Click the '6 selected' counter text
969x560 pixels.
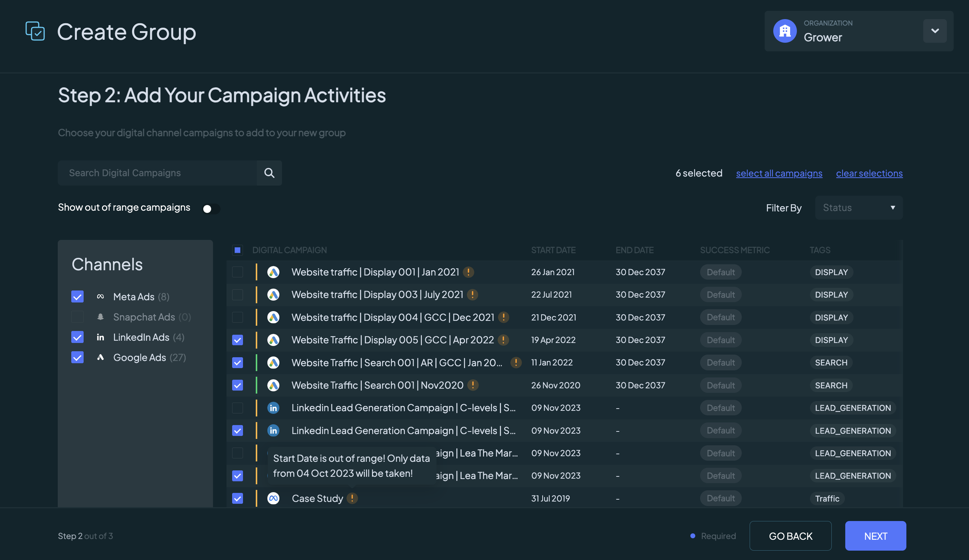pyautogui.click(x=699, y=173)
